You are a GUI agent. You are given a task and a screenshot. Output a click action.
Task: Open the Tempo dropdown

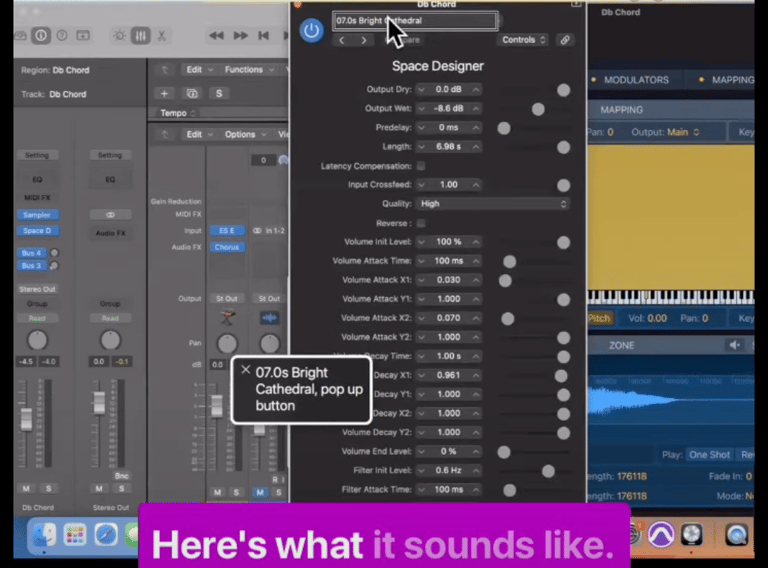click(178, 113)
